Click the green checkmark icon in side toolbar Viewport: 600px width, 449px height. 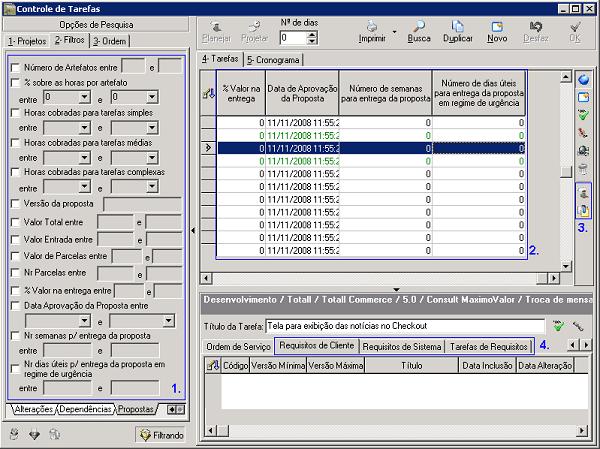point(583,115)
